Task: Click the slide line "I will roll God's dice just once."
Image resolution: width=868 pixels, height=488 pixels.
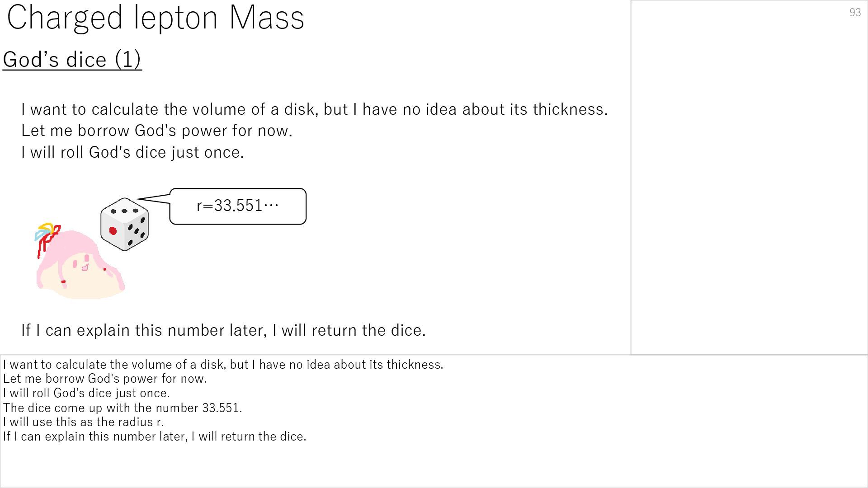Action: tap(132, 152)
